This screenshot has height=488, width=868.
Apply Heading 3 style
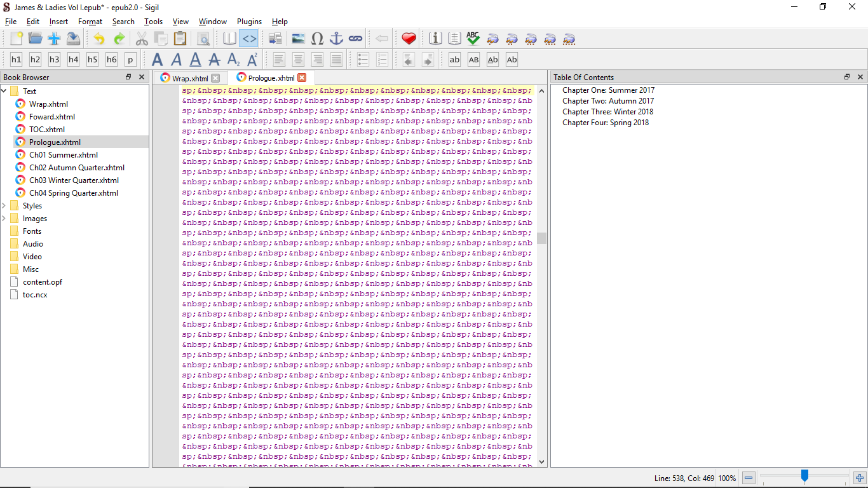54,60
